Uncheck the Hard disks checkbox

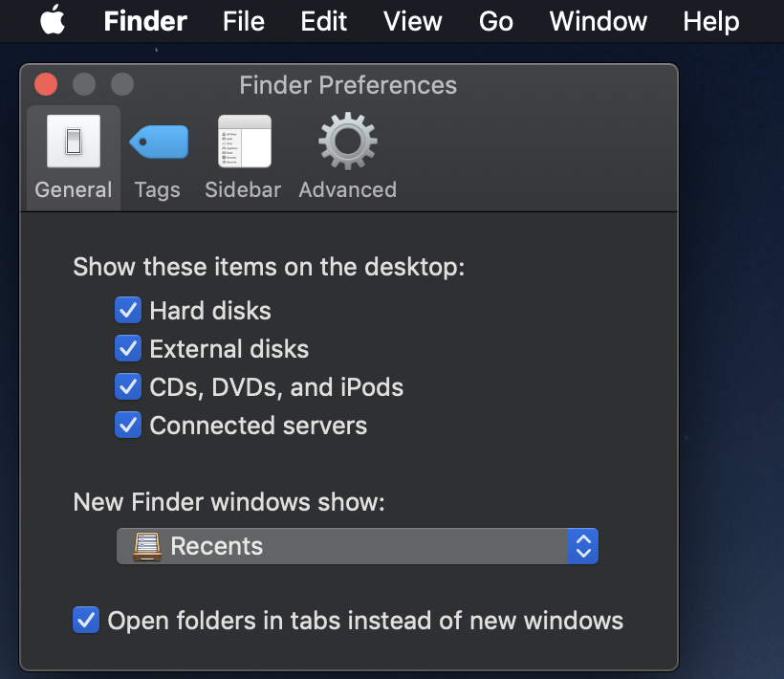128,311
